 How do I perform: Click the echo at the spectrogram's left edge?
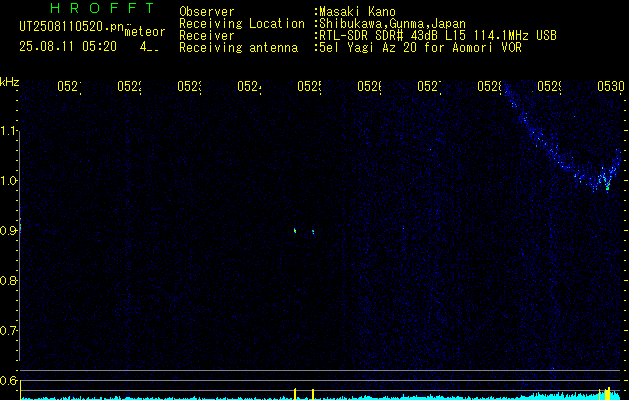tap(20, 225)
